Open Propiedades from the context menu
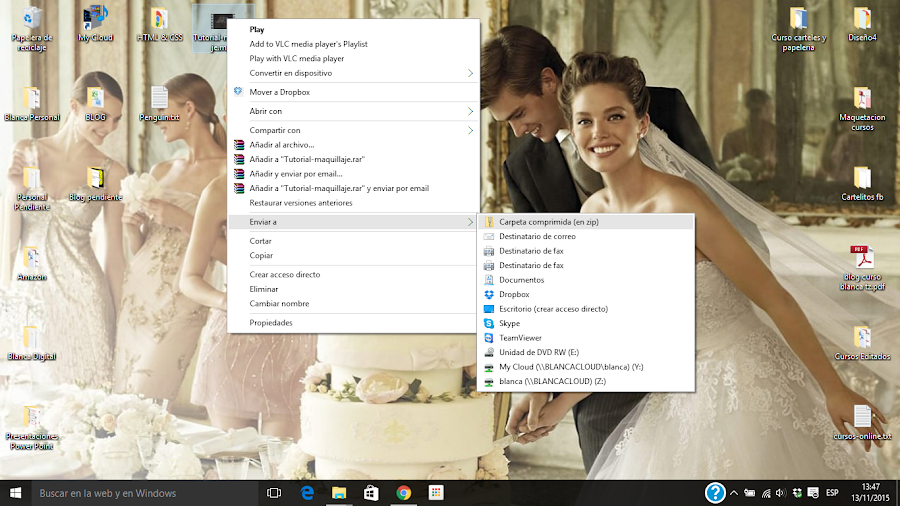This screenshot has height=506, width=900. [x=271, y=323]
